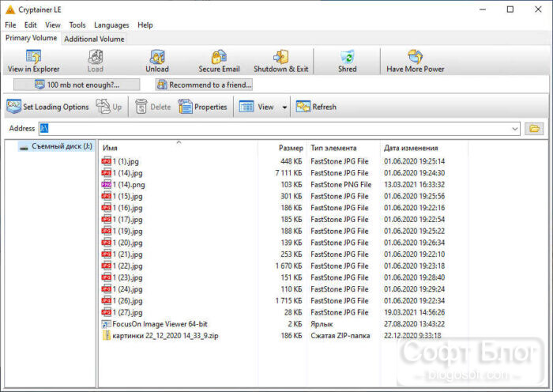Click the zip folder icon of картинки archive
Viewport: 553px width, 392px height.
click(106, 335)
